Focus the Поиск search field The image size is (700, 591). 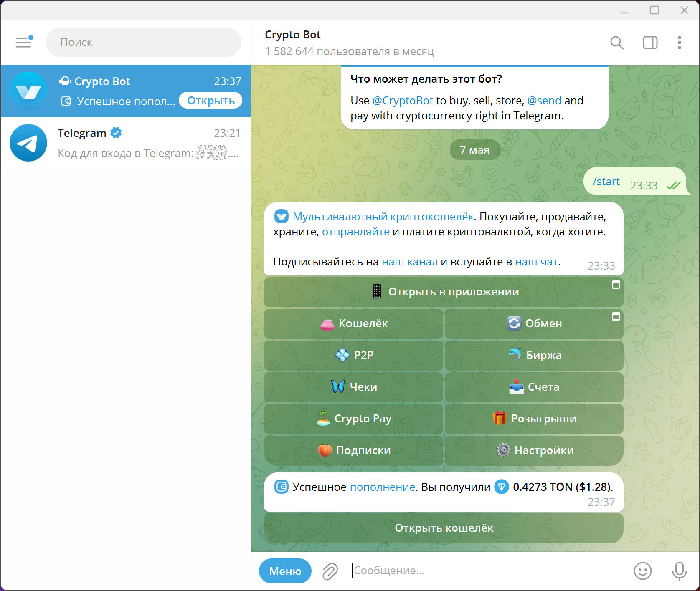144,42
